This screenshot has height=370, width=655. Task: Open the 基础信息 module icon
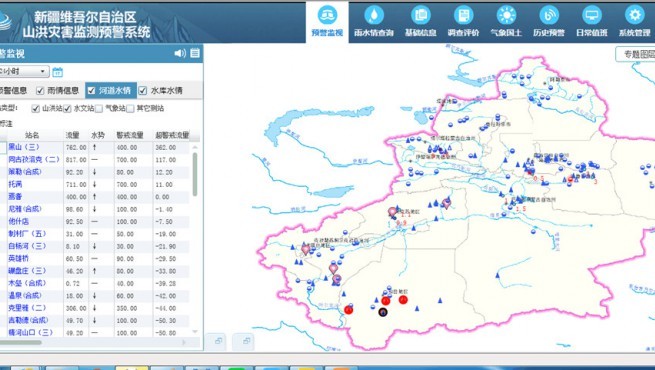(420, 15)
